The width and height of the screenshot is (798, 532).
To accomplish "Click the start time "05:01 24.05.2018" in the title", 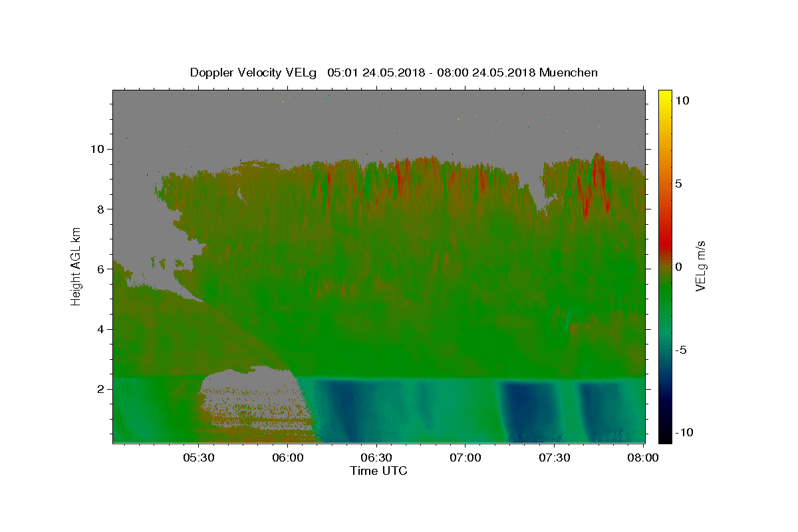I will (375, 72).
